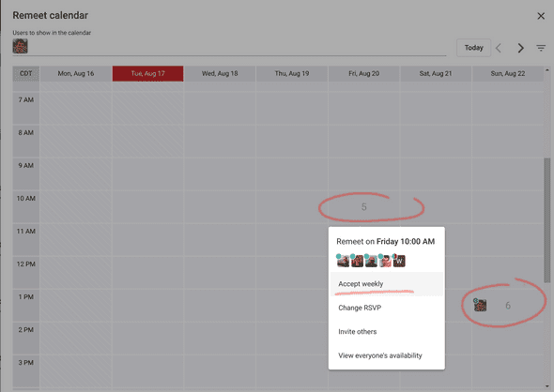Go to previous week with left chevron
This screenshot has width=554, height=392.
click(x=499, y=48)
